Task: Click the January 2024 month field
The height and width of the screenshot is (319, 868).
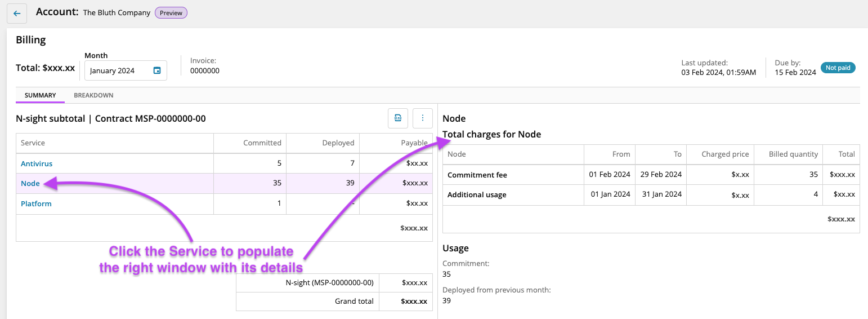Action: [x=118, y=70]
